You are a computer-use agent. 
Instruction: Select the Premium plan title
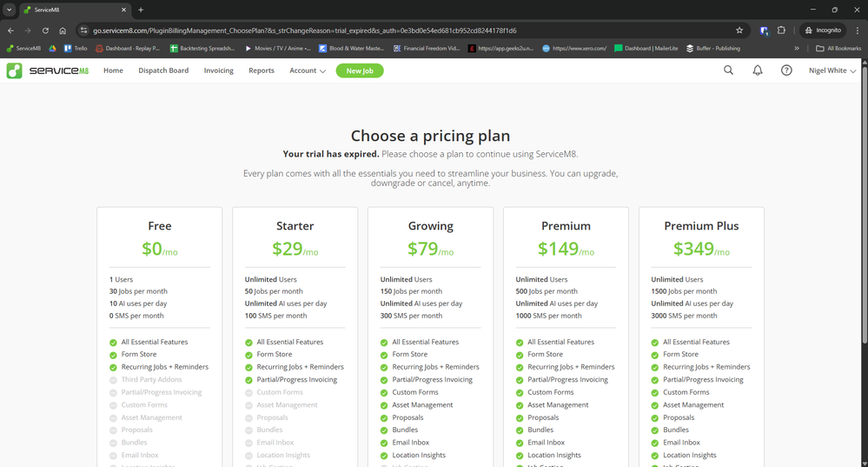pyautogui.click(x=566, y=226)
